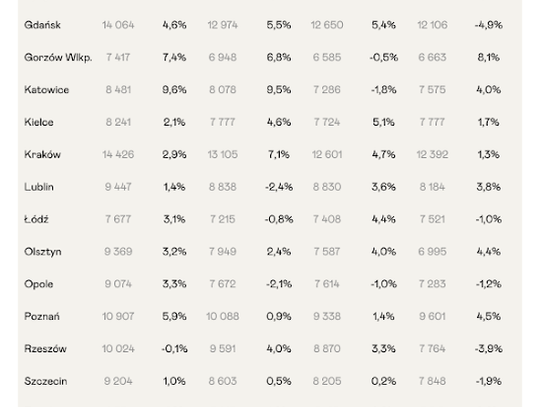Click the Katowice row label
540x407 pixels.
click(x=46, y=90)
